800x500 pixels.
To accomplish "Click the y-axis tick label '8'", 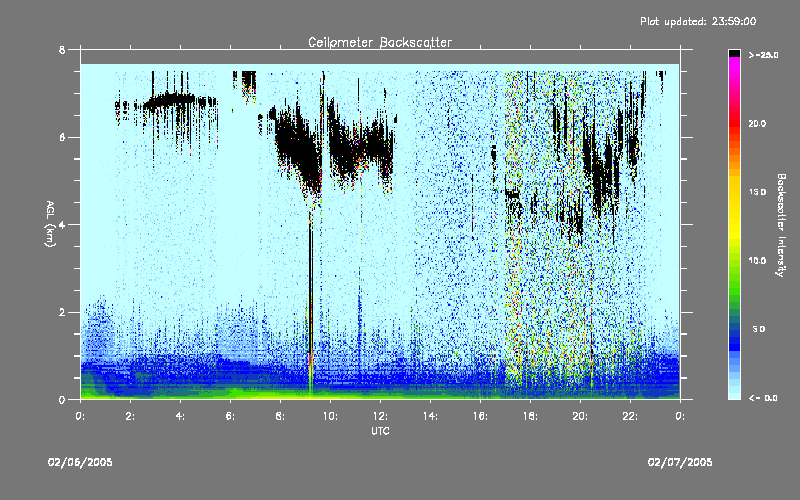I will [x=62, y=50].
